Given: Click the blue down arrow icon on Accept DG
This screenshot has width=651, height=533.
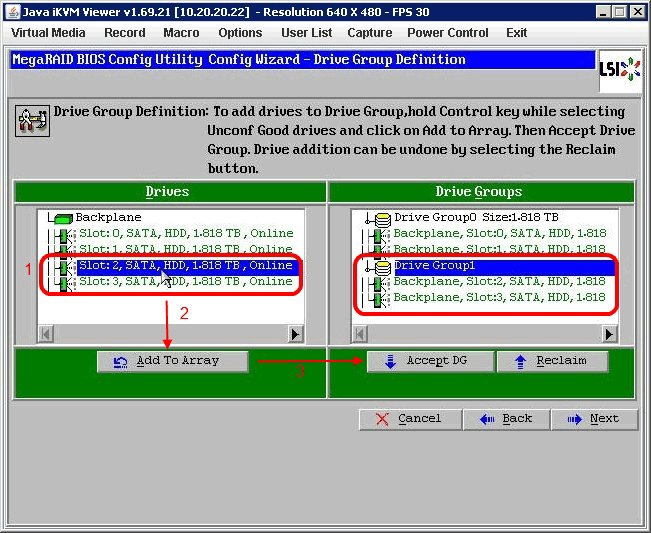Looking at the screenshot, I should 390,362.
